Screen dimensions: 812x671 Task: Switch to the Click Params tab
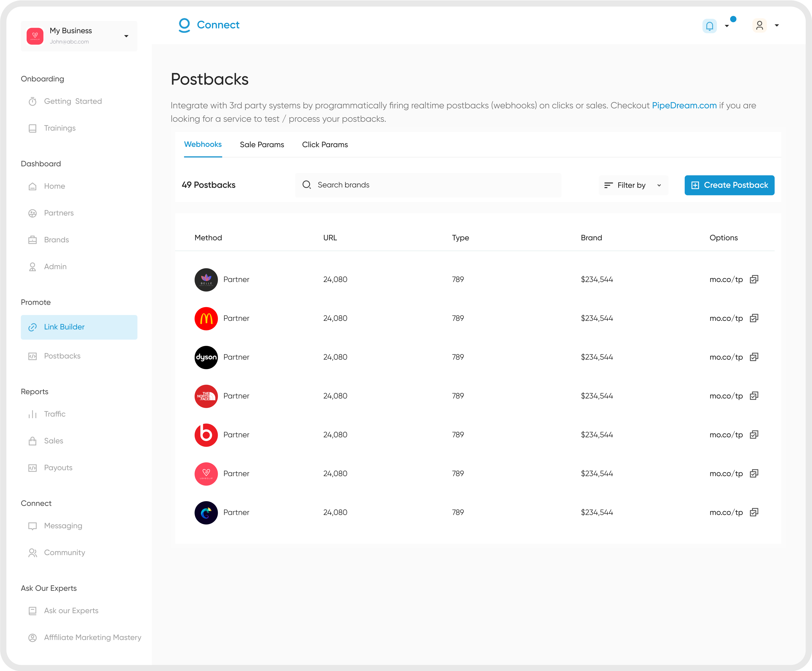325,145
